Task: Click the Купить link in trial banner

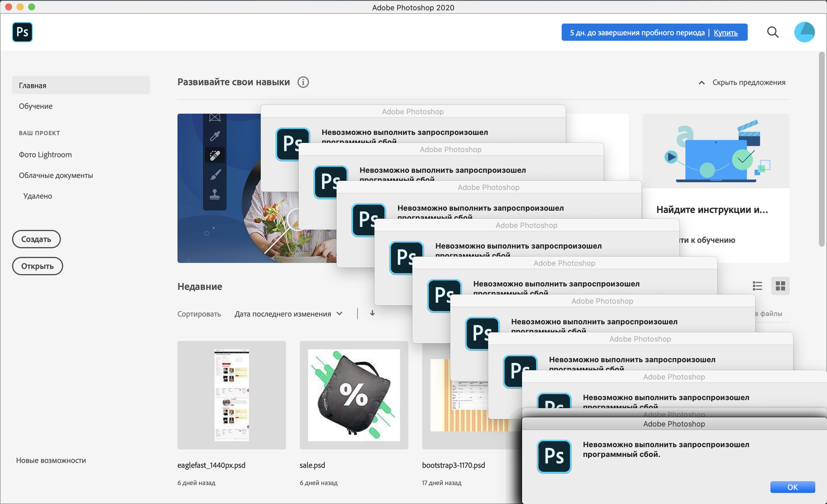Action: click(725, 32)
